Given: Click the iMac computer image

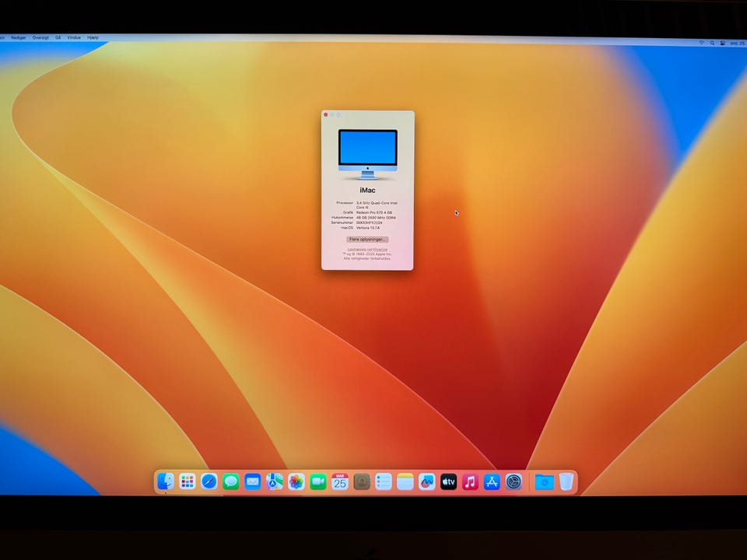Looking at the screenshot, I should tap(368, 154).
